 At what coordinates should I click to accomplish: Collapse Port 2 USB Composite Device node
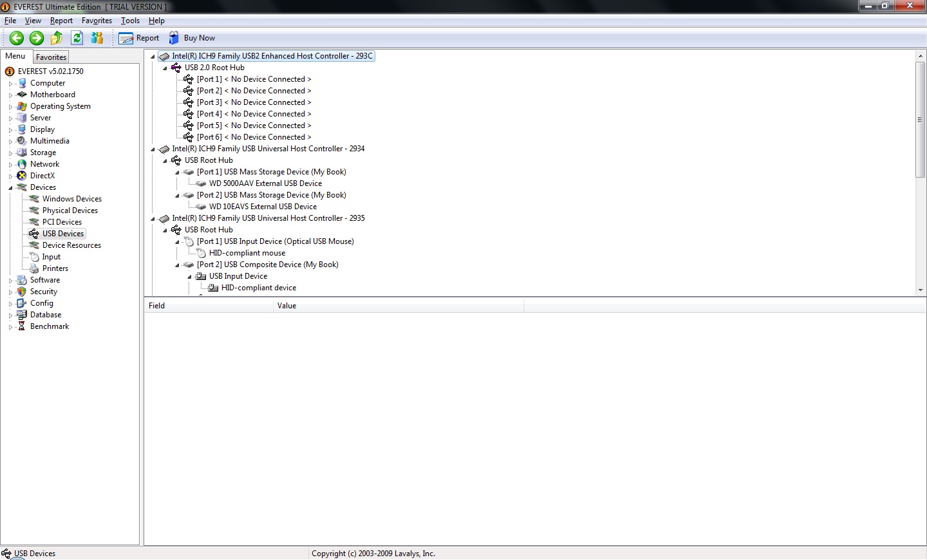pyautogui.click(x=177, y=265)
